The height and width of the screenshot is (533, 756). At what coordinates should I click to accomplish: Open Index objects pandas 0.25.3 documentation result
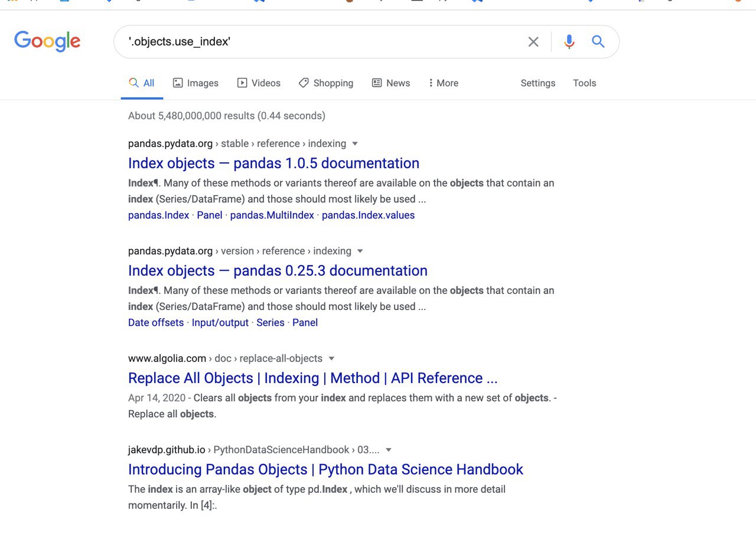(278, 271)
